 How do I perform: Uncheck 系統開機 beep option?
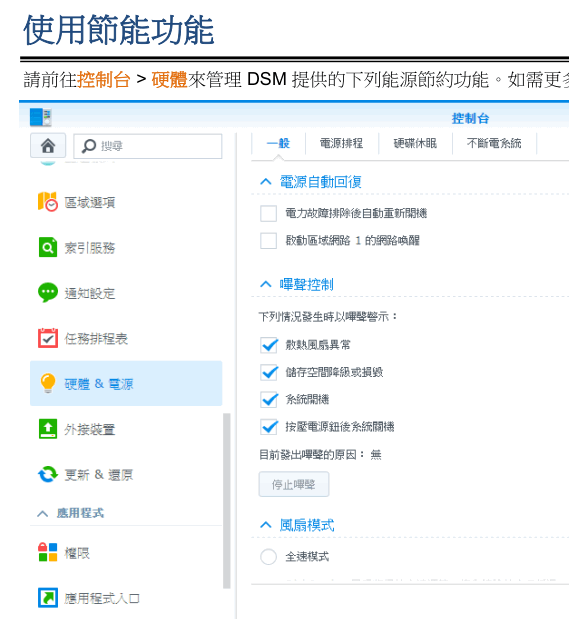[x=269, y=400]
